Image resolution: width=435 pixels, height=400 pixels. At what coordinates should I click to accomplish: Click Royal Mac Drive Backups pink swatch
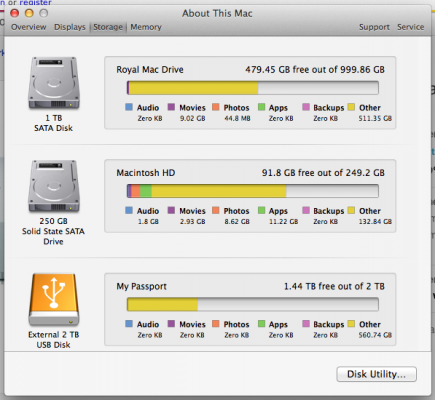click(x=306, y=107)
